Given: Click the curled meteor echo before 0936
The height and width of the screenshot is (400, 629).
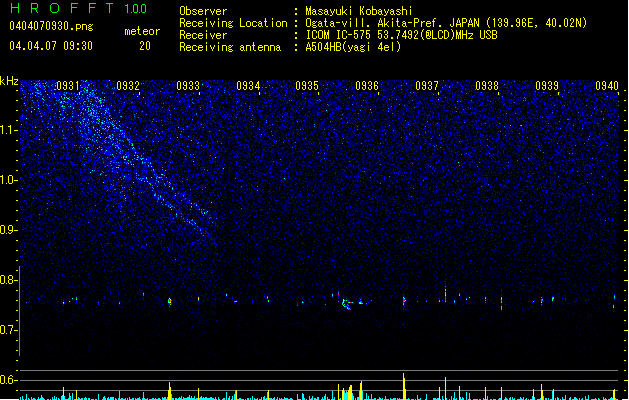Looking at the screenshot, I should coord(347,304).
